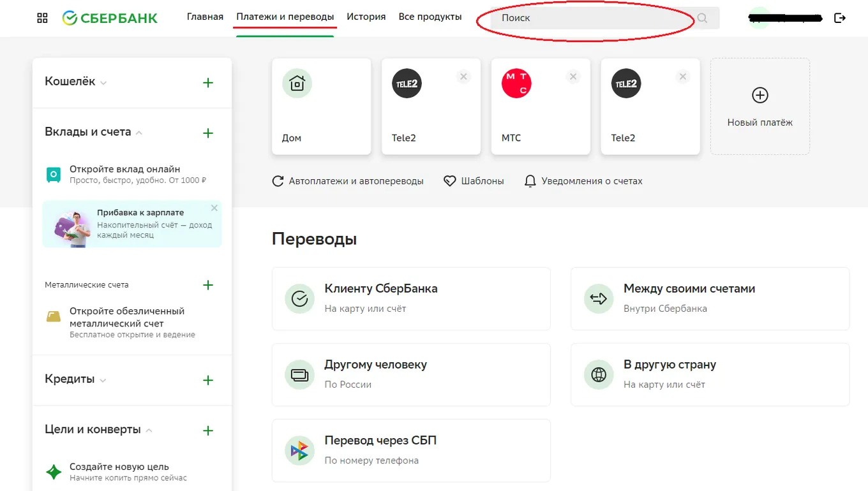This screenshot has height=491, width=868.
Task: Click the plus beside Металлические счета
Action: pyautogui.click(x=208, y=285)
